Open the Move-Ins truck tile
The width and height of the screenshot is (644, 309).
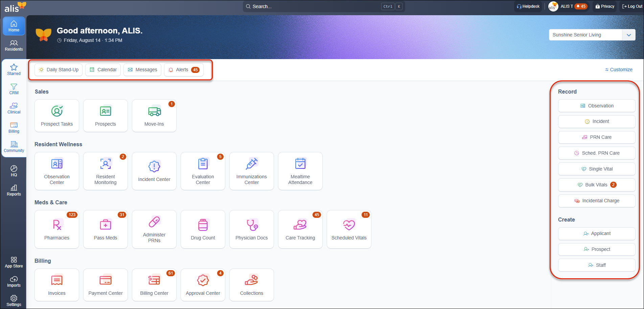click(154, 115)
